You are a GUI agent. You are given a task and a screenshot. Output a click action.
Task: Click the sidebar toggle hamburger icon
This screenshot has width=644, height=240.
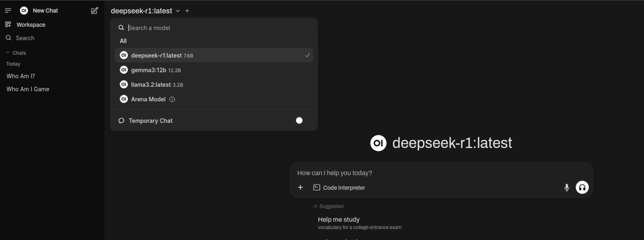8,10
